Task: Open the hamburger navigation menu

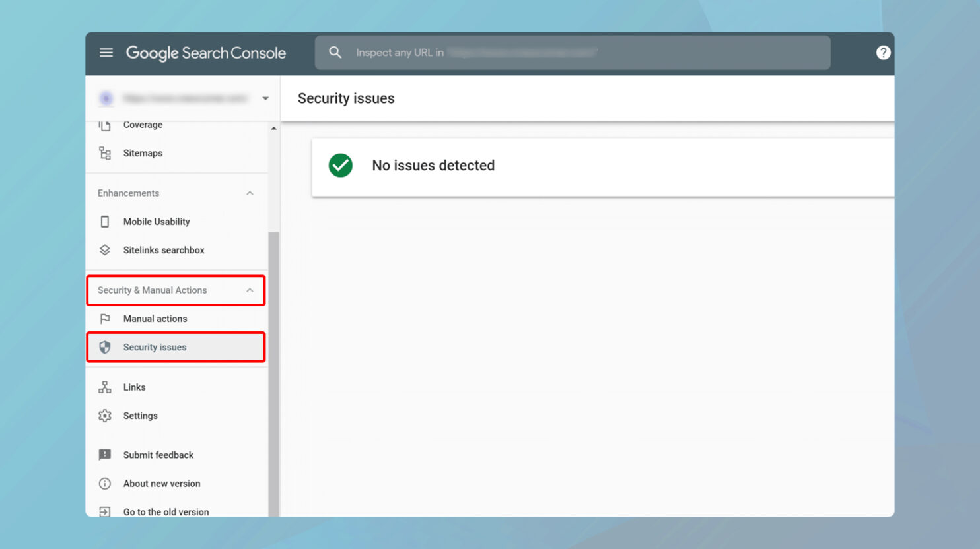Action: tap(106, 53)
